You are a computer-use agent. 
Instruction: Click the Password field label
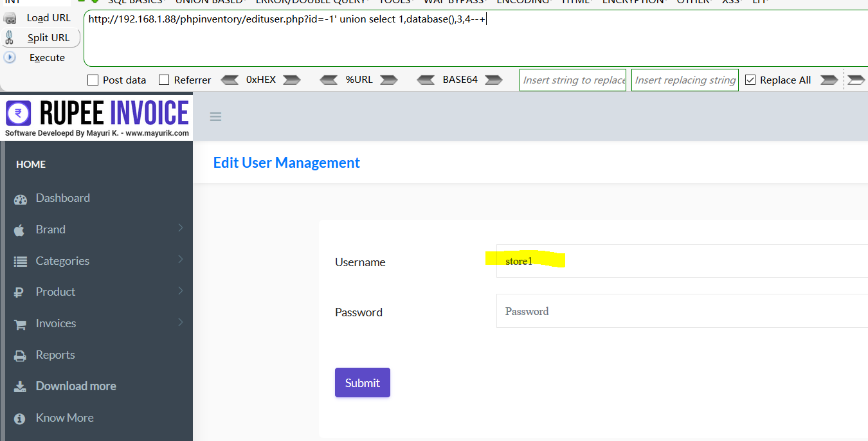359,312
